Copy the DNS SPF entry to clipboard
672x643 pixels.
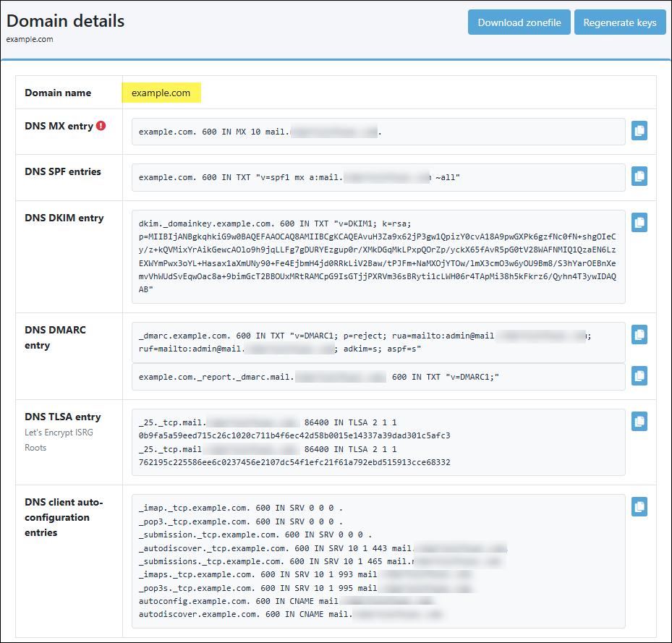coord(639,176)
